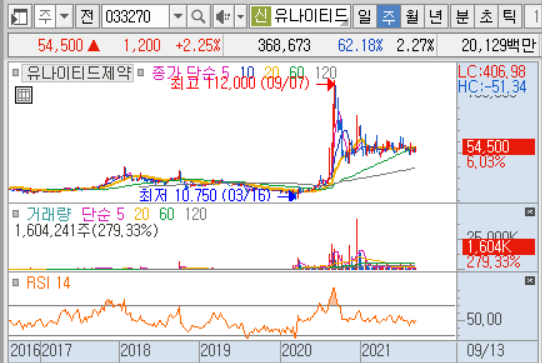Click the 50.00 RSI axis value
Viewport: 542px width, 363px height.
point(484,319)
